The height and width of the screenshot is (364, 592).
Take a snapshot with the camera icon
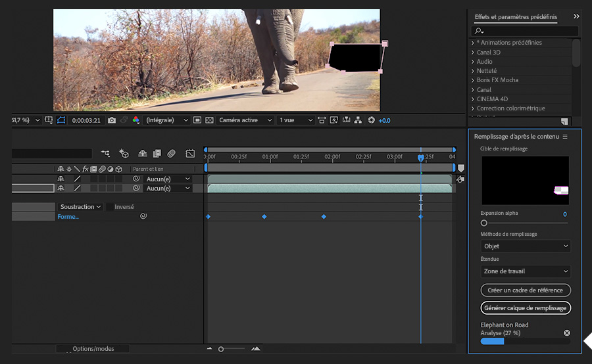point(112,120)
